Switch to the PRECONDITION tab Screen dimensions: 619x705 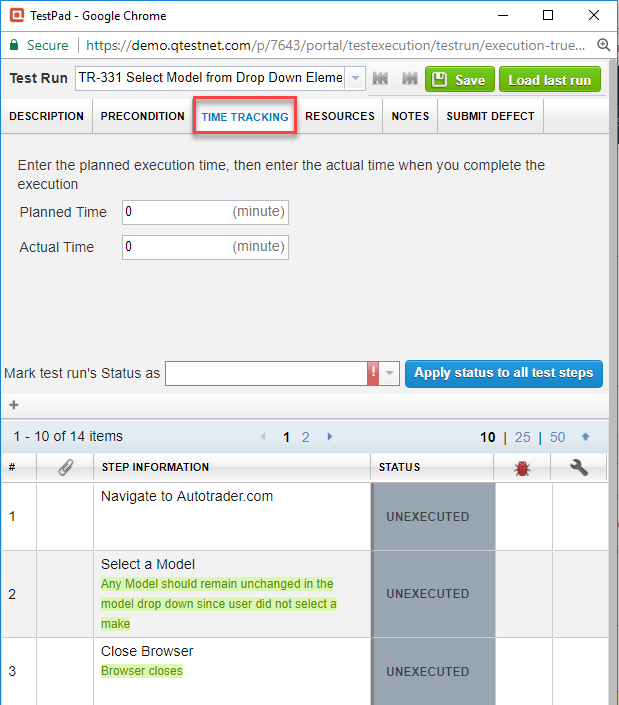(x=143, y=116)
